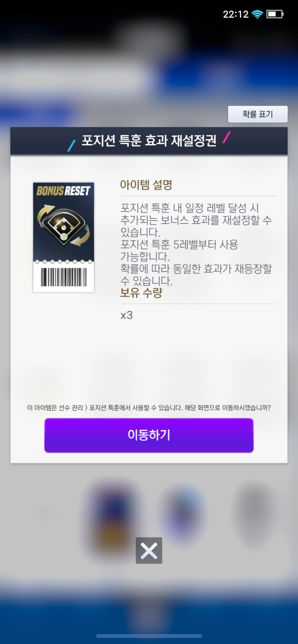Tap the popup title 포지션 특훈 효과 재설정권
This screenshot has height=644, width=298.
pos(149,141)
